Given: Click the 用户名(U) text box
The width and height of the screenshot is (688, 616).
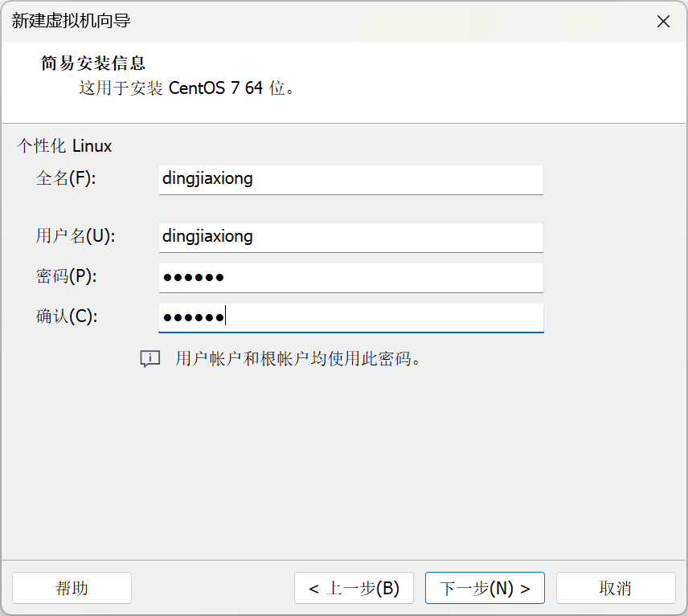Looking at the screenshot, I should coord(350,238).
